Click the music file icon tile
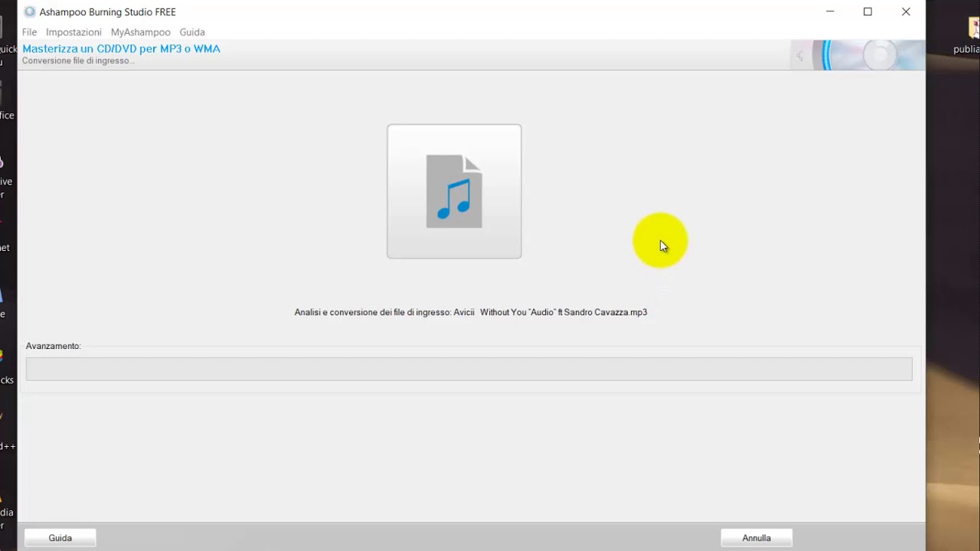The height and width of the screenshot is (551, 980). click(x=454, y=191)
